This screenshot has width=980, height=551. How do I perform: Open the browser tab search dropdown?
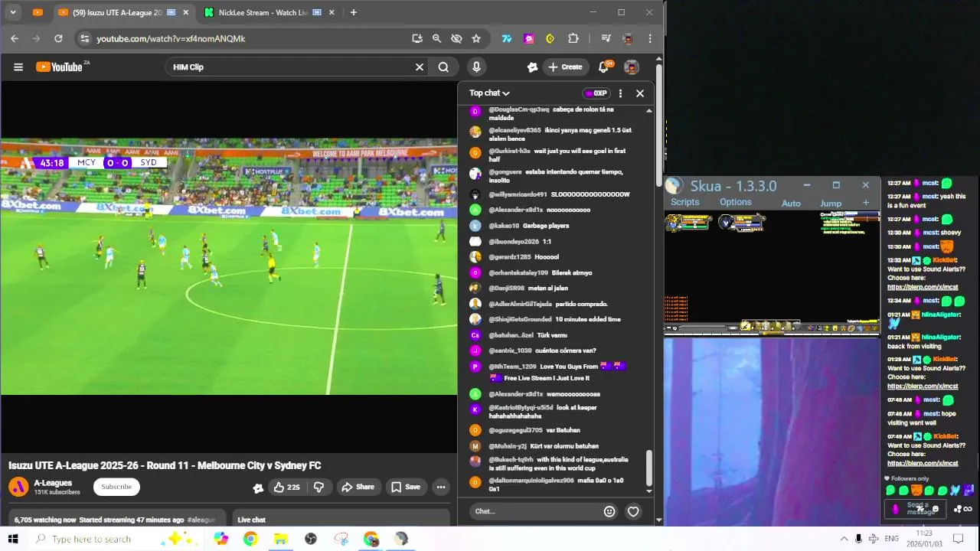[13, 12]
